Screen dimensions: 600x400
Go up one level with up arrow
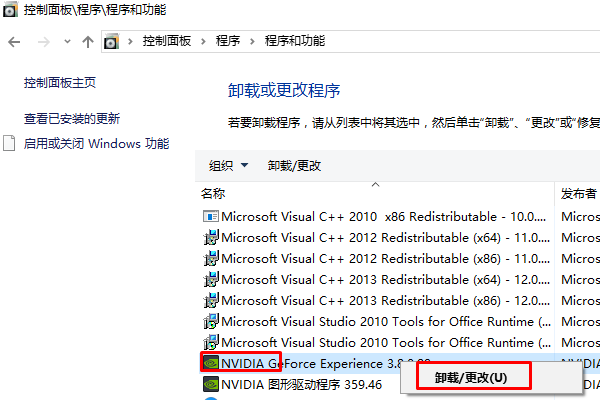88,42
